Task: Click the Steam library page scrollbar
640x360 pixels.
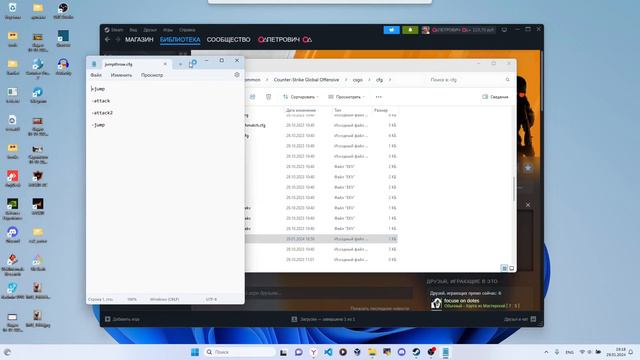Action: tap(542, 80)
